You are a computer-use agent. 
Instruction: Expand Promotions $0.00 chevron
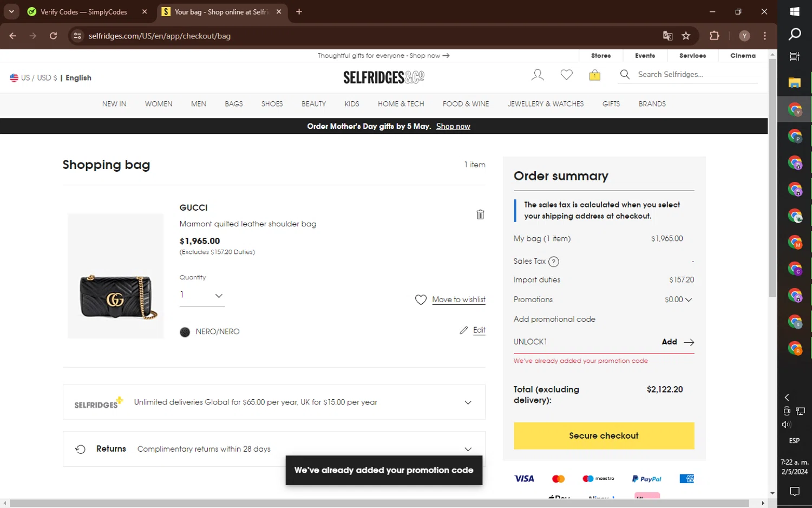(689, 299)
